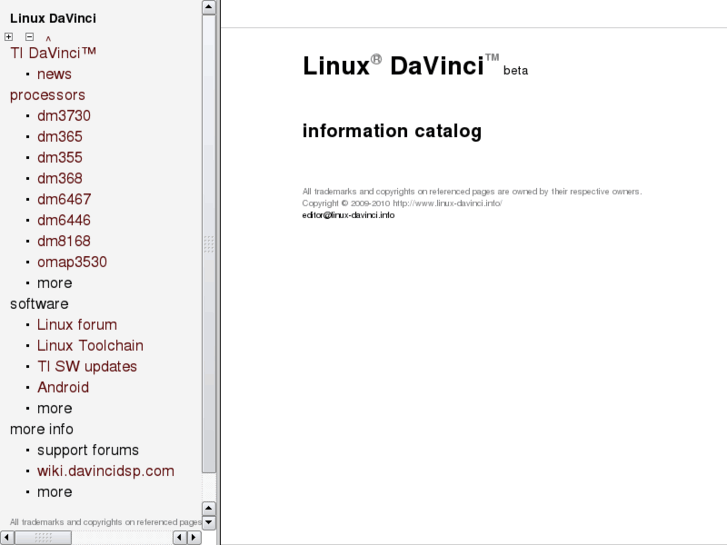Viewport: 727px width, 545px height.
Task: Select the dm365 processor link
Action: pyautogui.click(x=60, y=137)
